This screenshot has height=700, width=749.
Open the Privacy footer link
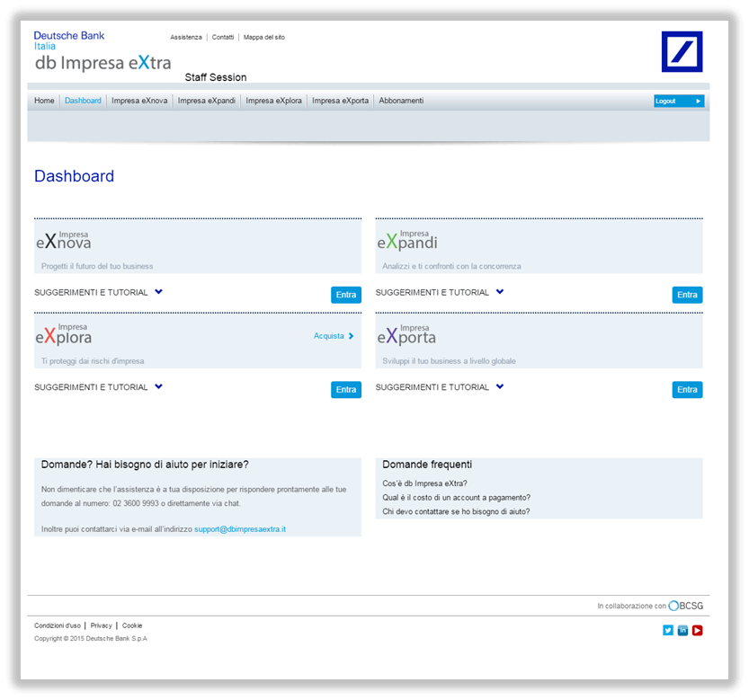(101, 625)
